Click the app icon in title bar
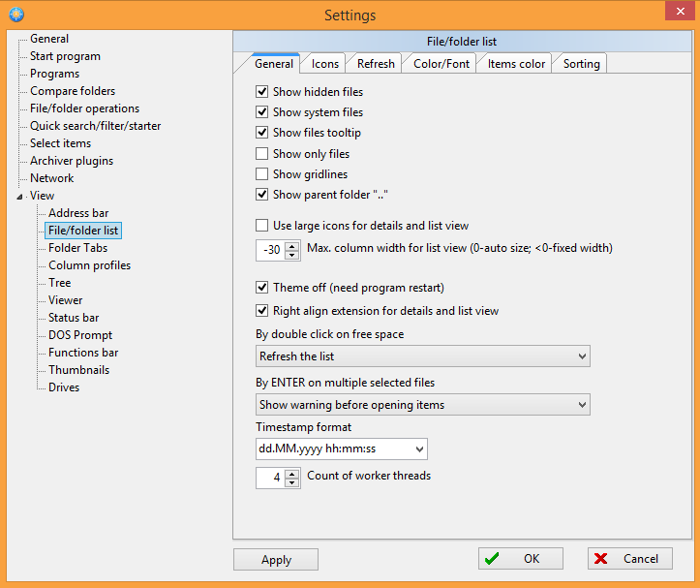Screen dimensions: 700x588 click(15, 15)
